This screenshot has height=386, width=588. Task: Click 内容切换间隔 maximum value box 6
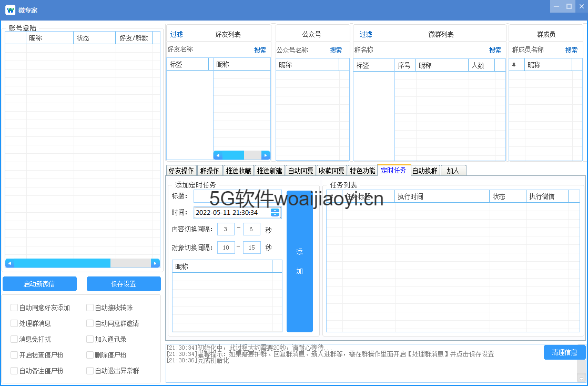pos(251,229)
